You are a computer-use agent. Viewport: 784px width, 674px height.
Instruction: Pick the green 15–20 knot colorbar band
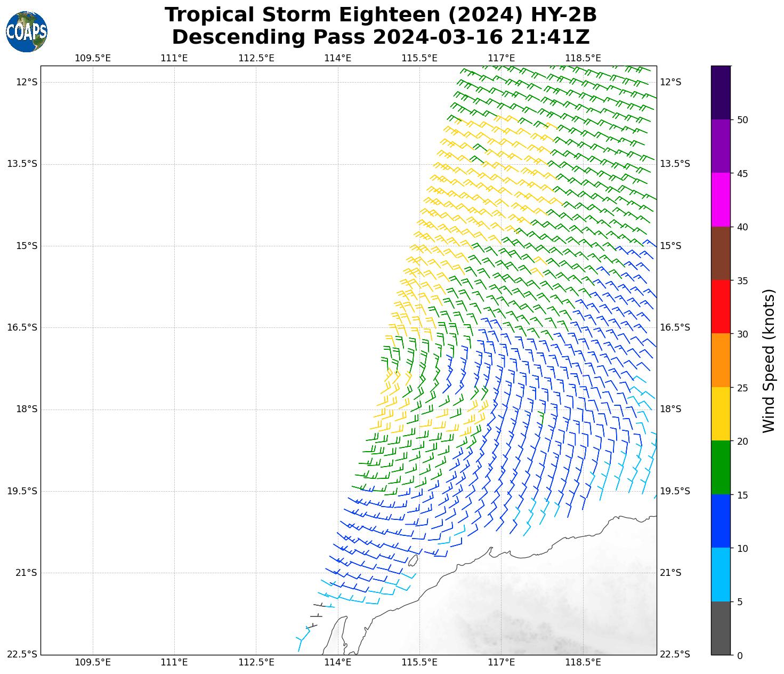tap(721, 468)
